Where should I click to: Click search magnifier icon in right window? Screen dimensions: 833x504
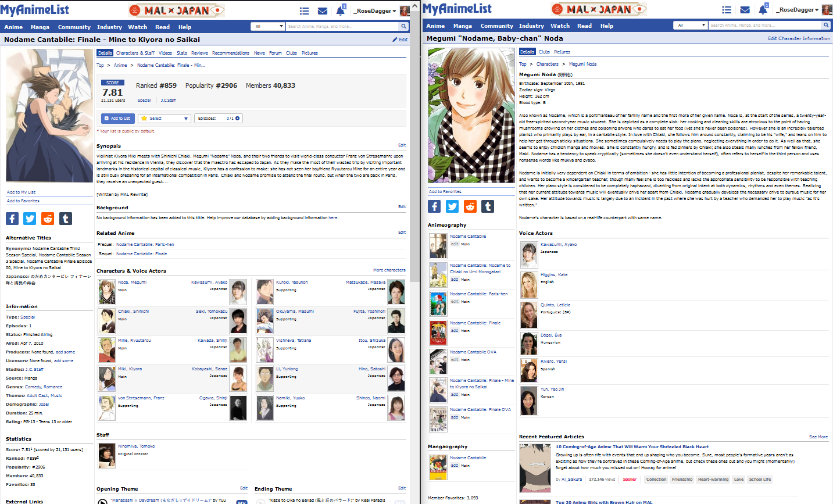tap(825, 25)
